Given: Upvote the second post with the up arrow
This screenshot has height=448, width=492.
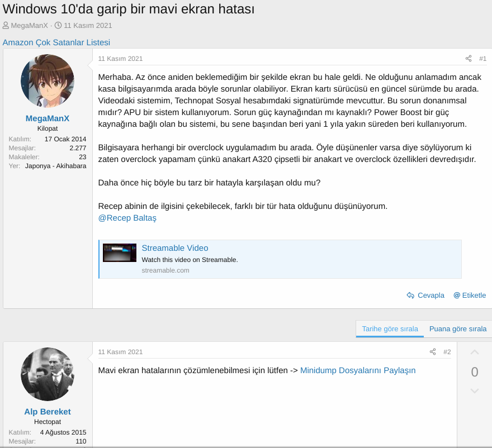Looking at the screenshot, I should [x=474, y=352].
